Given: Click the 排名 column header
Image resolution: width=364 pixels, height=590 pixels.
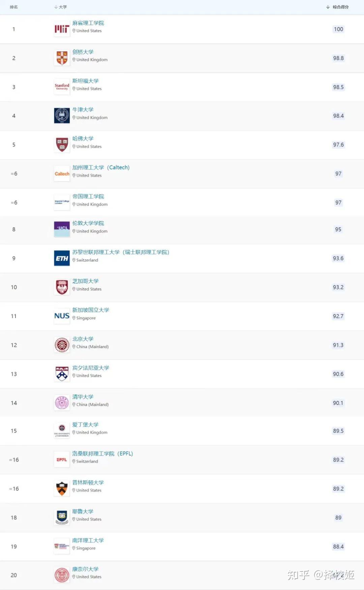Looking at the screenshot, I should 14,7.
